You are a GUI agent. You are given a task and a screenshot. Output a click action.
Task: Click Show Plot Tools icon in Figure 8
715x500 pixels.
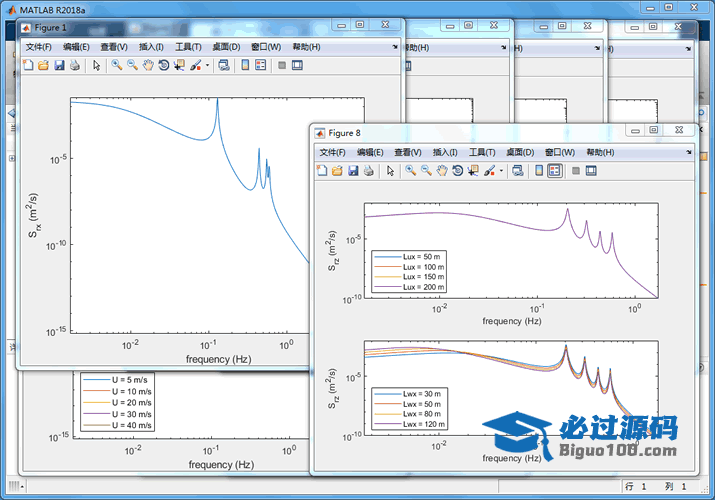tap(591, 170)
